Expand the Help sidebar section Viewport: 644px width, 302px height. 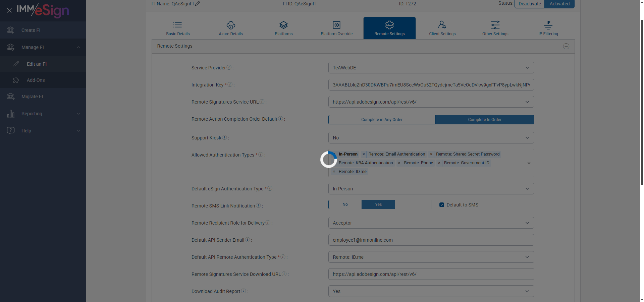coord(43,131)
